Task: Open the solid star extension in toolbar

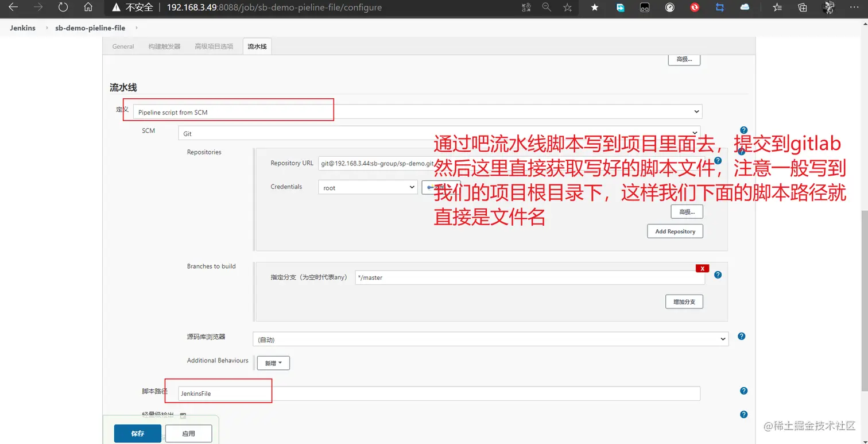Action: point(595,7)
